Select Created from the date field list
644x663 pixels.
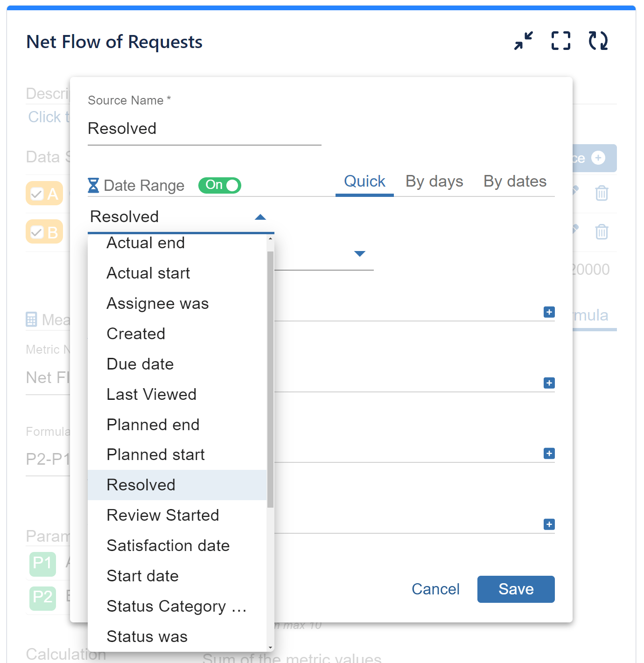click(136, 334)
